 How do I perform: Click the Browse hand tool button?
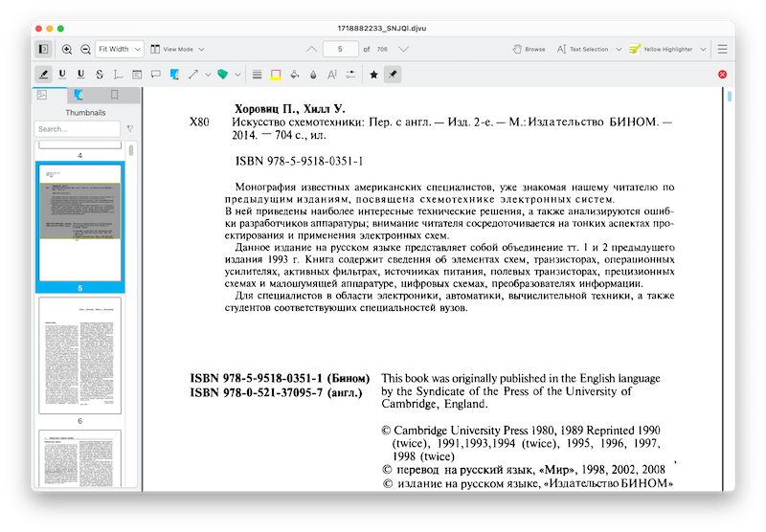tap(529, 49)
